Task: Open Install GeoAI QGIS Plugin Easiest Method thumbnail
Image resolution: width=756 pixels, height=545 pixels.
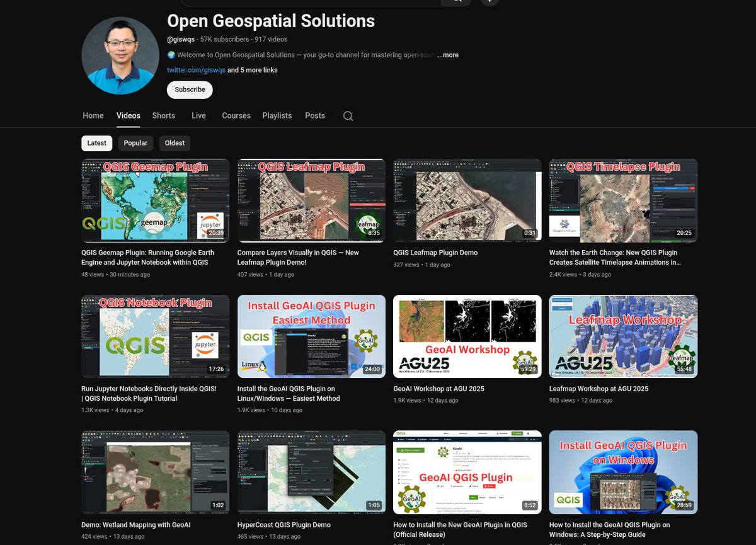Action: (311, 336)
